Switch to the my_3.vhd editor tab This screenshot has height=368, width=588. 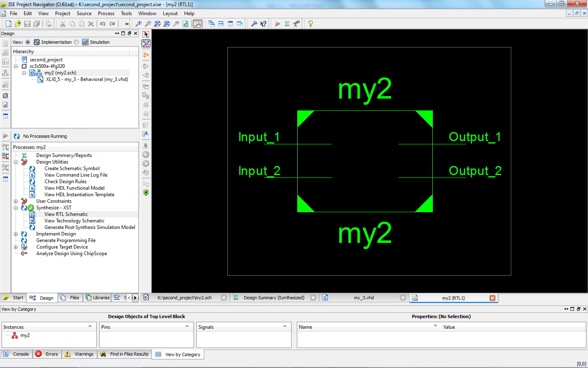pyautogui.click(x=363, y=298)
